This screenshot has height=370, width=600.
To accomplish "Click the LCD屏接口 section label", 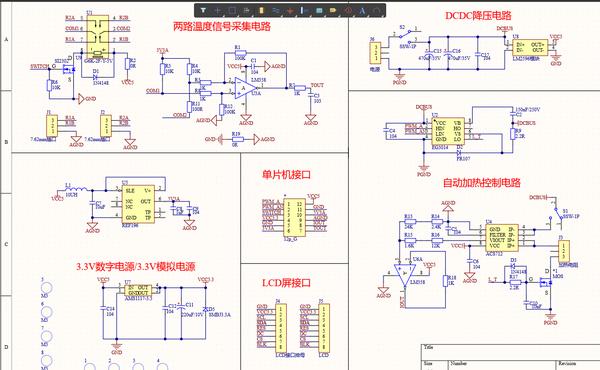I will coord(286,283).
